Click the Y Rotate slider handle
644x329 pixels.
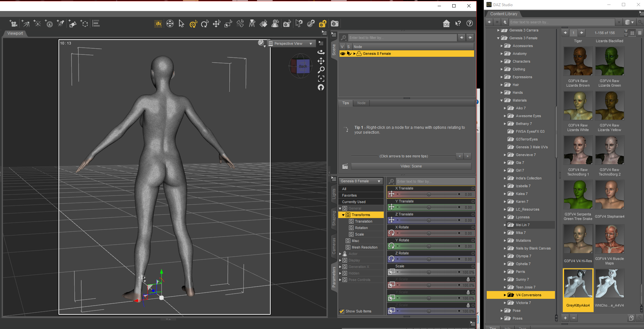coord(429,246)
